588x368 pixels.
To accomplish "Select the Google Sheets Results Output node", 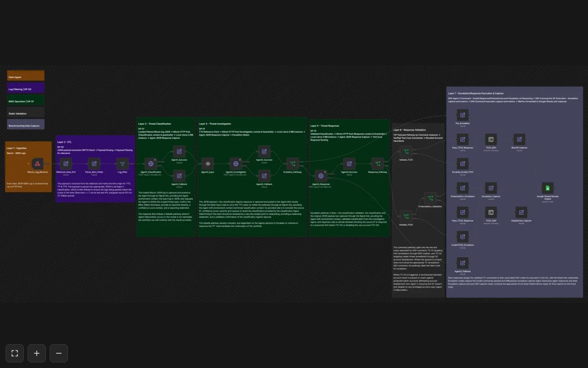I will click(x=548, y=188).
